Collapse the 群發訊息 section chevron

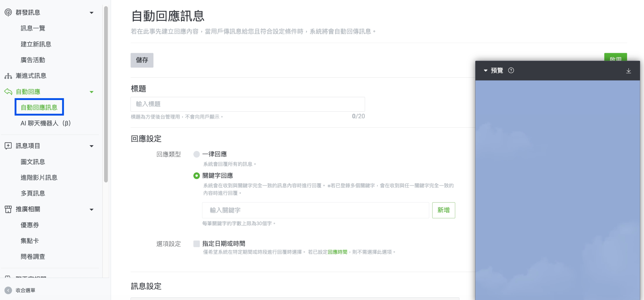[x=92, y=13]
